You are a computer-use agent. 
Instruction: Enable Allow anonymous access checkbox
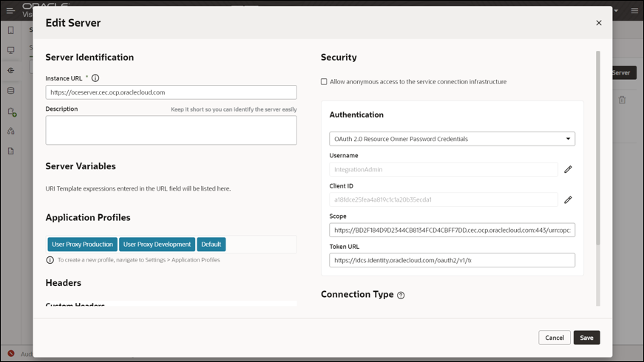point(324,82)
